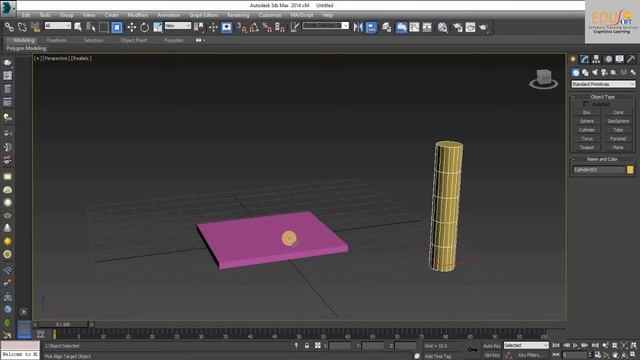The image size is (640, 360).
Task: Click the Bind to Space Warp tool
Action: (x=36, y=27)
